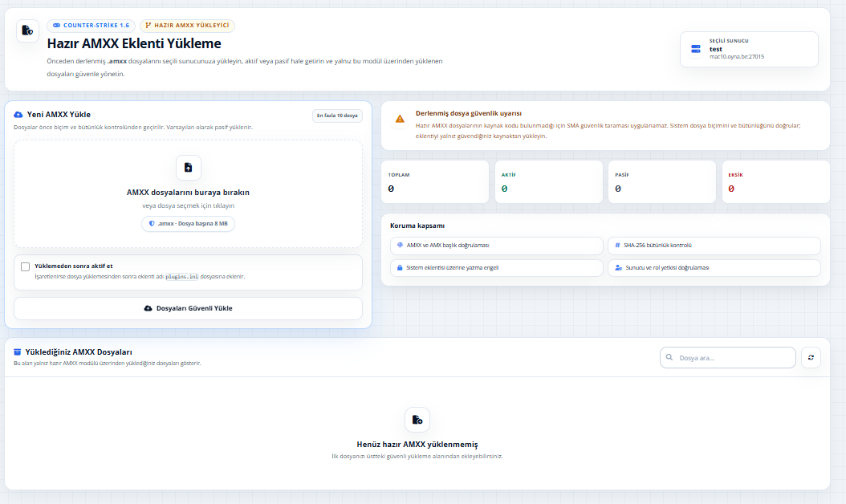Click the AMXX dosyalarını buraya bırakın text

pyautogui.click(x=189, y=192)
